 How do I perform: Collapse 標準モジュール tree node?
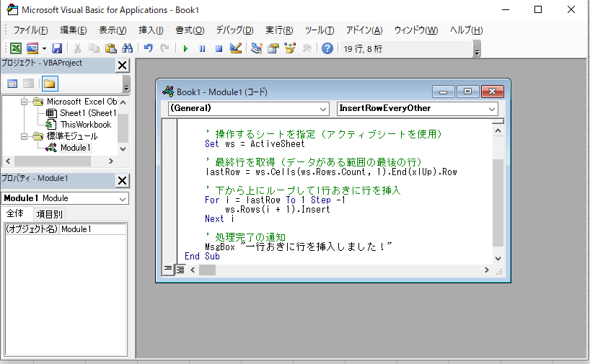[x=24, y=136]
